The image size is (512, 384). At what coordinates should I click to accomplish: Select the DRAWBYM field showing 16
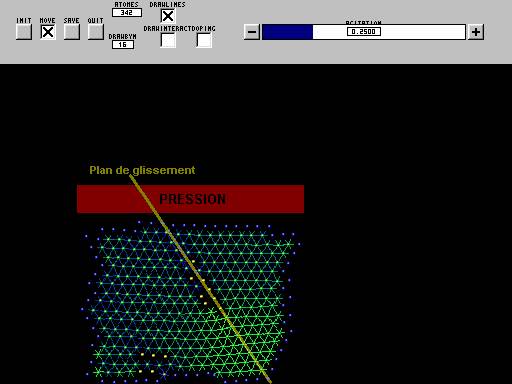coord(123,45)
